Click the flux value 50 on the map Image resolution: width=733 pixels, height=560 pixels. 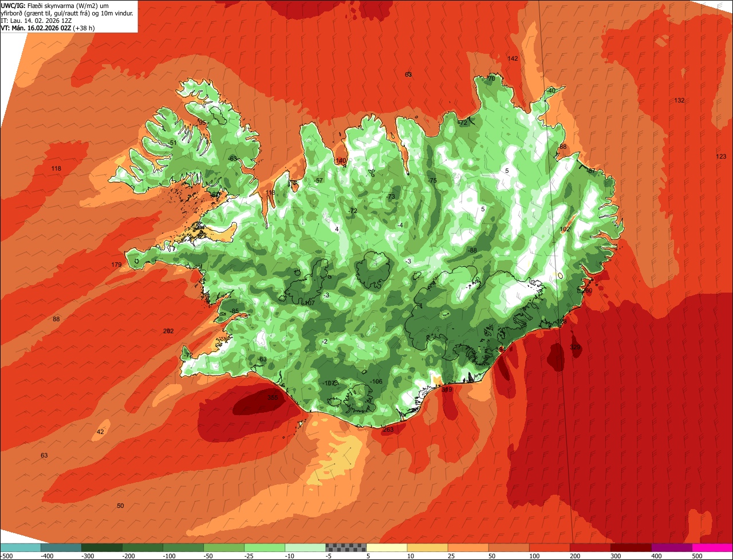pos(120,506)
